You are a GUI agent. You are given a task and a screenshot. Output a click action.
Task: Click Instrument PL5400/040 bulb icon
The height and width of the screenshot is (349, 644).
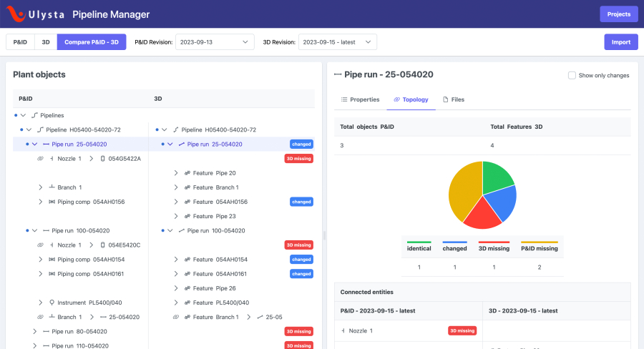tap(52, 303)
